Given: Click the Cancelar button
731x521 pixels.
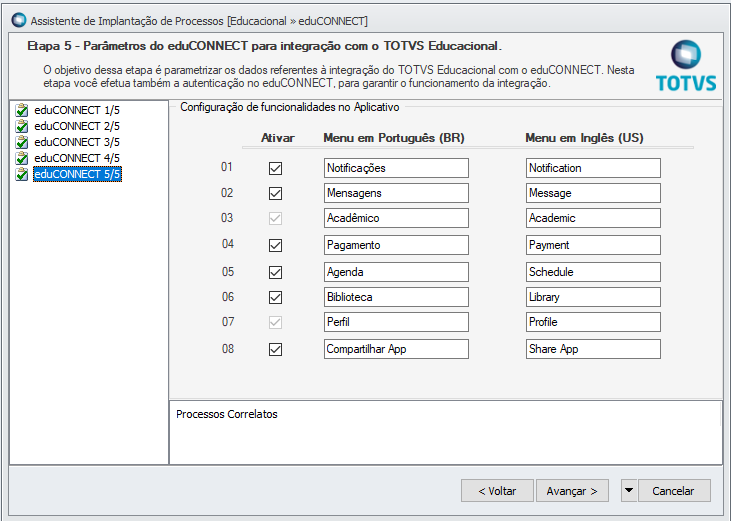Looking at the screenshot, I should coord(673,490).
